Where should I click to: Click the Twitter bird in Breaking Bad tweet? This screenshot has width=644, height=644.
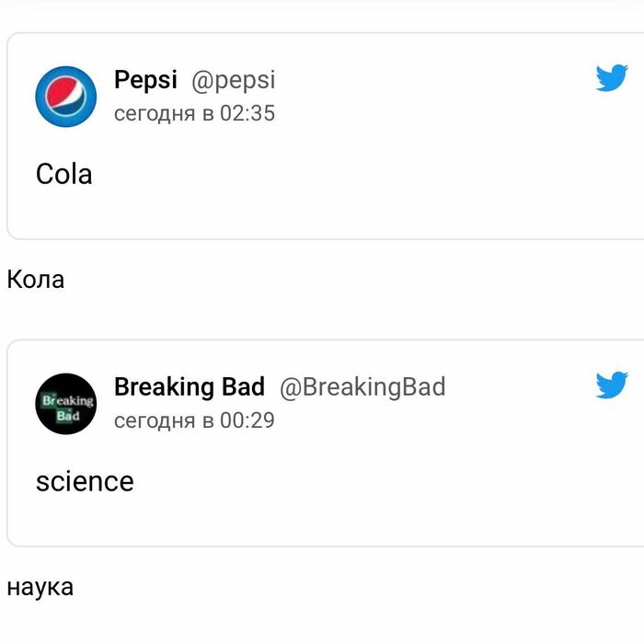tap(612, 385)
